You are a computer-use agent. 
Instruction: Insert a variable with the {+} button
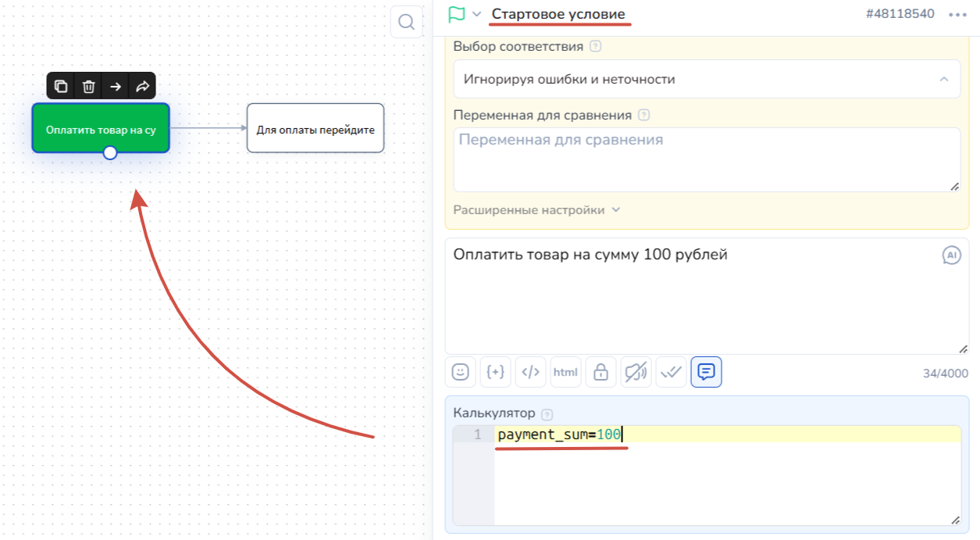tap(495, 373)
